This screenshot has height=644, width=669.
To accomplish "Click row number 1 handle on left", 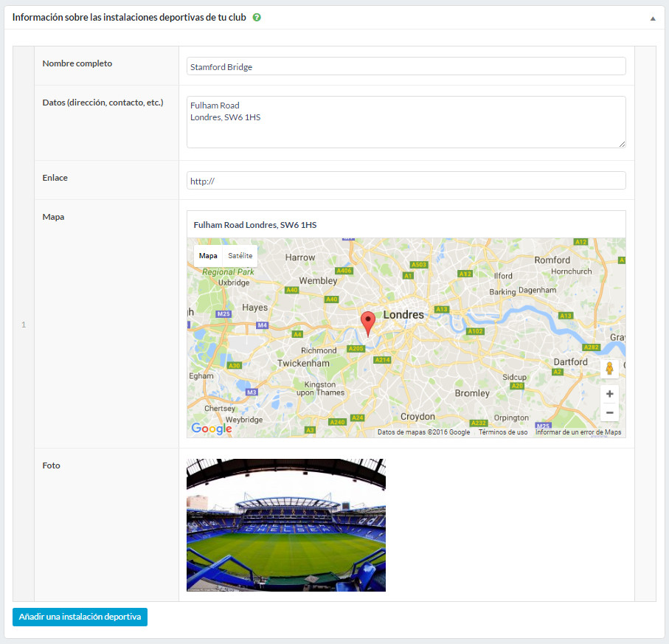I will 24,325.
